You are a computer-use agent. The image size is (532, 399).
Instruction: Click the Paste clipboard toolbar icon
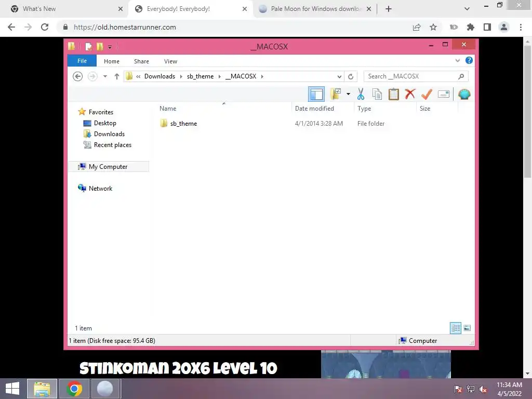pyautogui.click(x=394, y=94)
